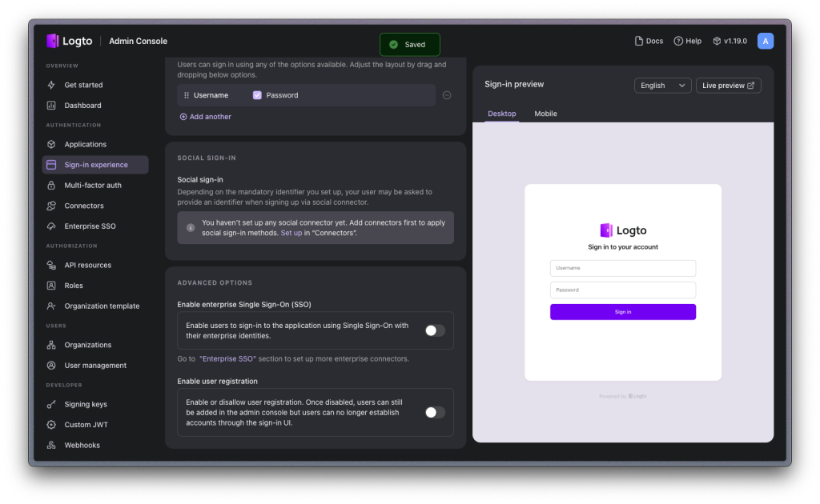Image resolution: width=820 pixels, height=504 pixels.
Task: Switch to the Mobile preview tab
Action: point(545,114)
